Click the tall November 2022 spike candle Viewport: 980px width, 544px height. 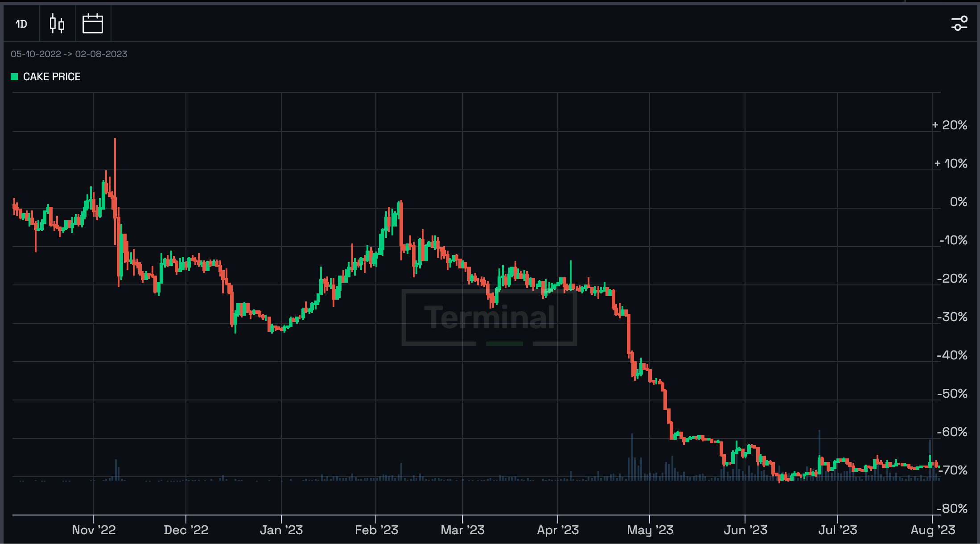(115, 192)
